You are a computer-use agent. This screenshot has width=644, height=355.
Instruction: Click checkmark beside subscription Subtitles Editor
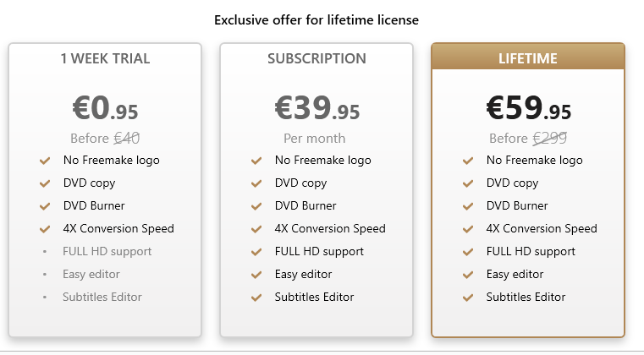[256, 297]
